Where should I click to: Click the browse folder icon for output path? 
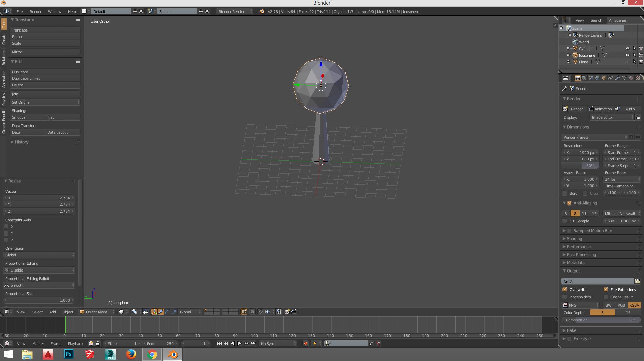tap(637, 281)
